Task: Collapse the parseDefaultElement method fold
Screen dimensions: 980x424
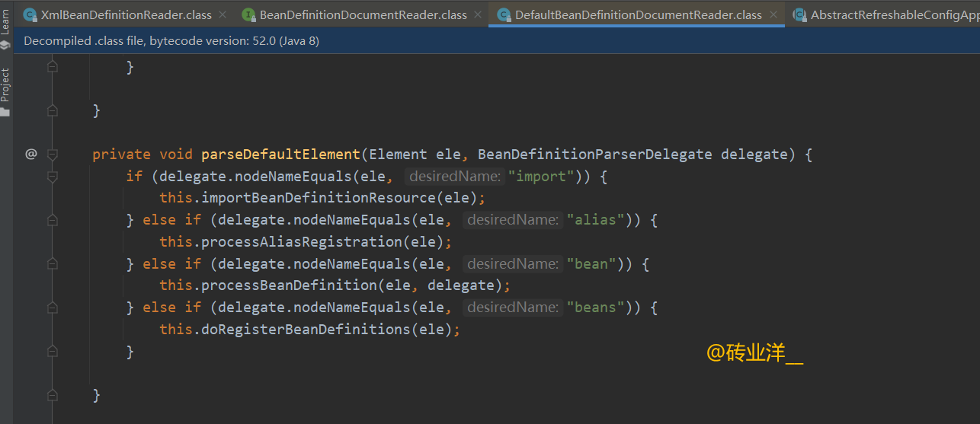Action: [x=52, y=154]
